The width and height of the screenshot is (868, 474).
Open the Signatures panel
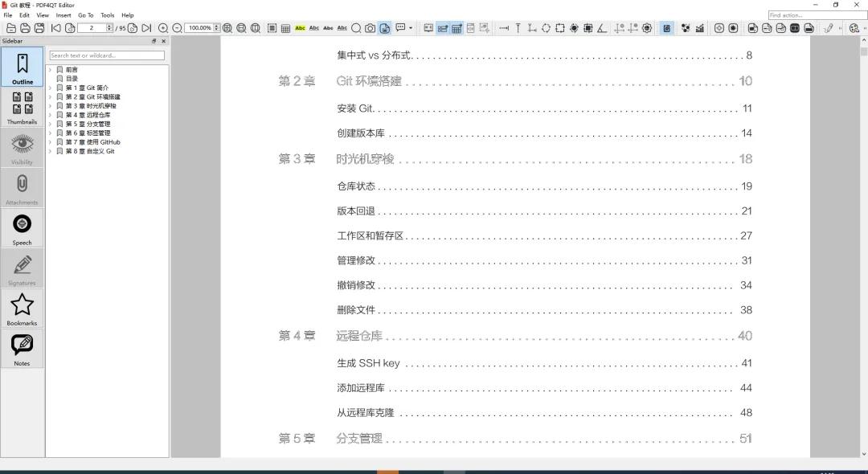(x=22, y=268)
